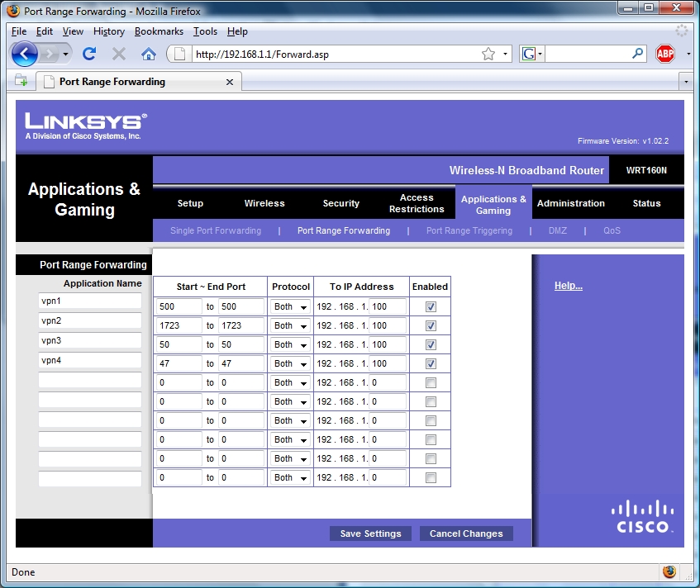Click the Help... link

click(569, 286)
